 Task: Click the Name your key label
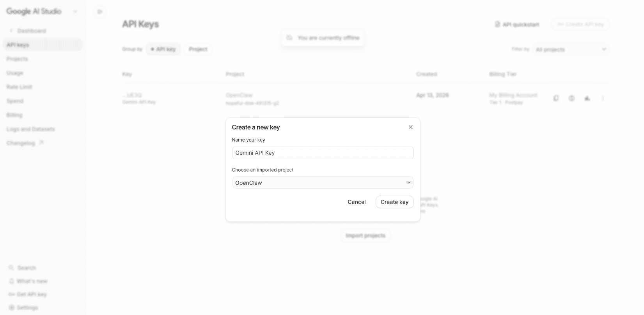pos(248,140)
